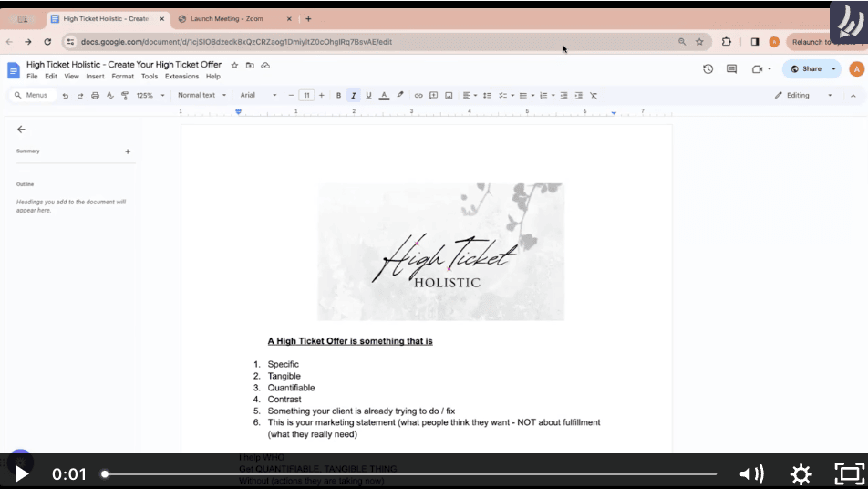Open the File menu
Viewport: 868px width, 489px height.
point(32,77)
